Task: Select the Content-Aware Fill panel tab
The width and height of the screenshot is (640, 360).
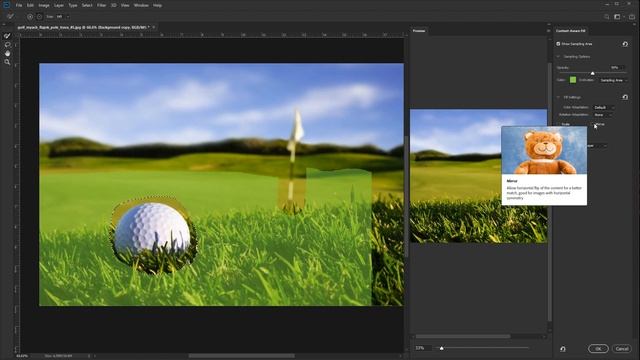Action: [x=571, y=31]
